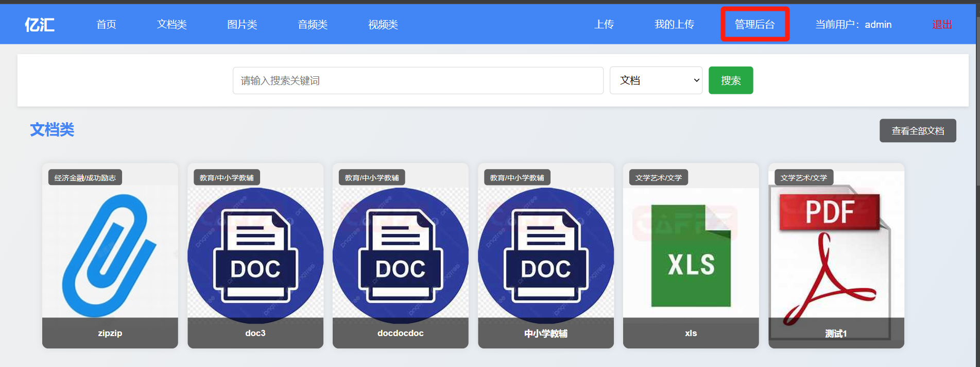Screen dimensions: 980x367
Task: Click 查看全部文档 button
Action: (x=917, y=131)
